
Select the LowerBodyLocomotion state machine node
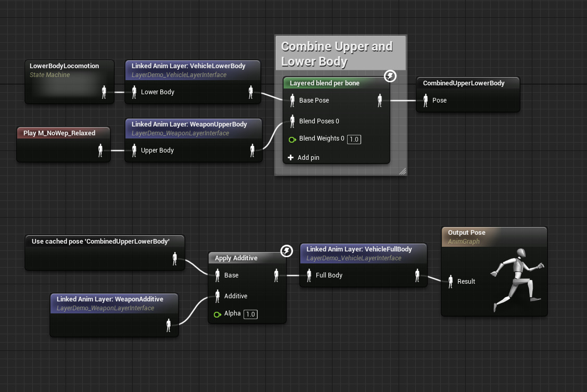[x=64, y=66]
